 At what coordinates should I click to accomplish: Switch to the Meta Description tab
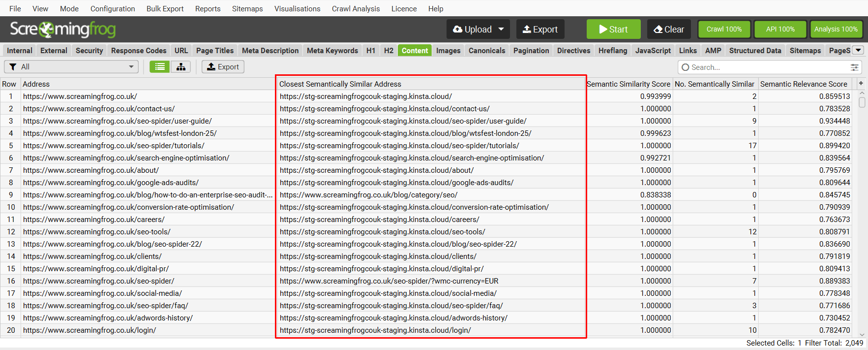click(x=270, y=50)
